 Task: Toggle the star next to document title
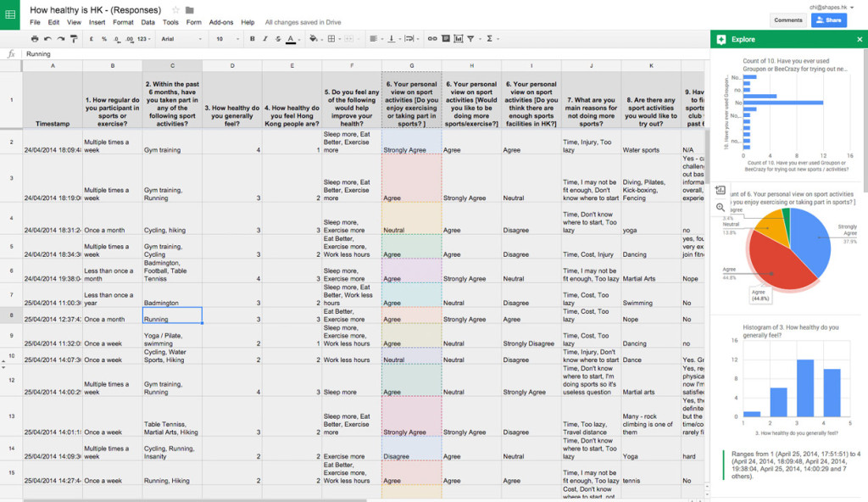click(175, 10)
